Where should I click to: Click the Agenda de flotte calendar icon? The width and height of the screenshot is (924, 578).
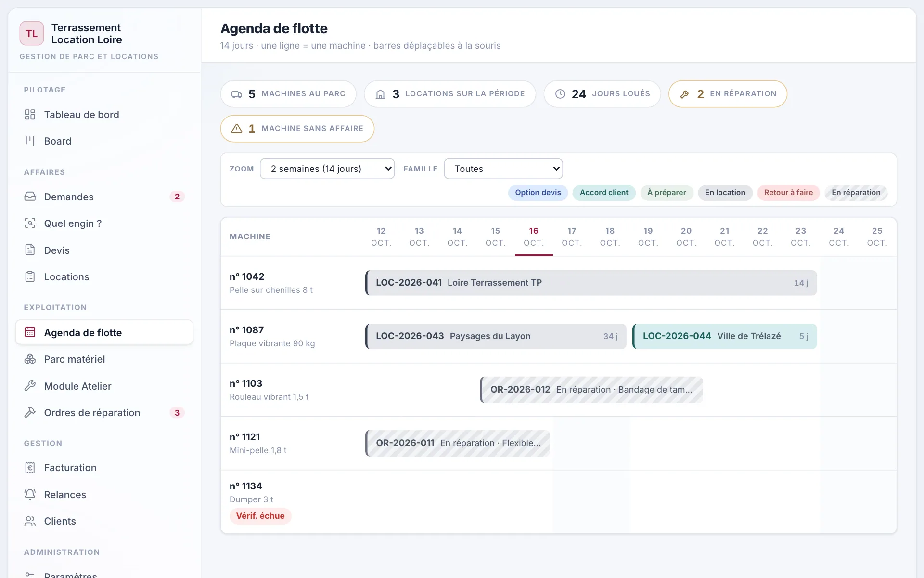[30, 332]
